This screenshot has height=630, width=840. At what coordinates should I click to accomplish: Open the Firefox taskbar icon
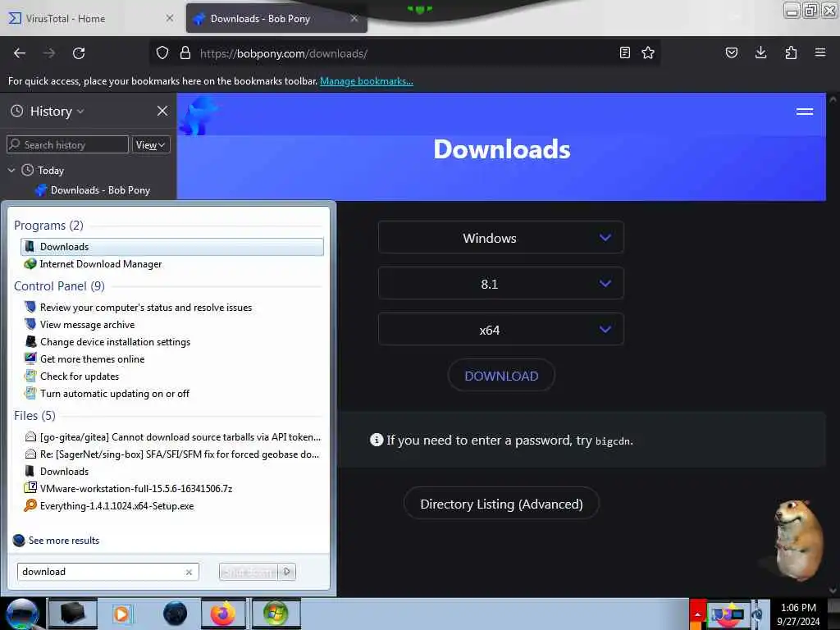(223, 614)
